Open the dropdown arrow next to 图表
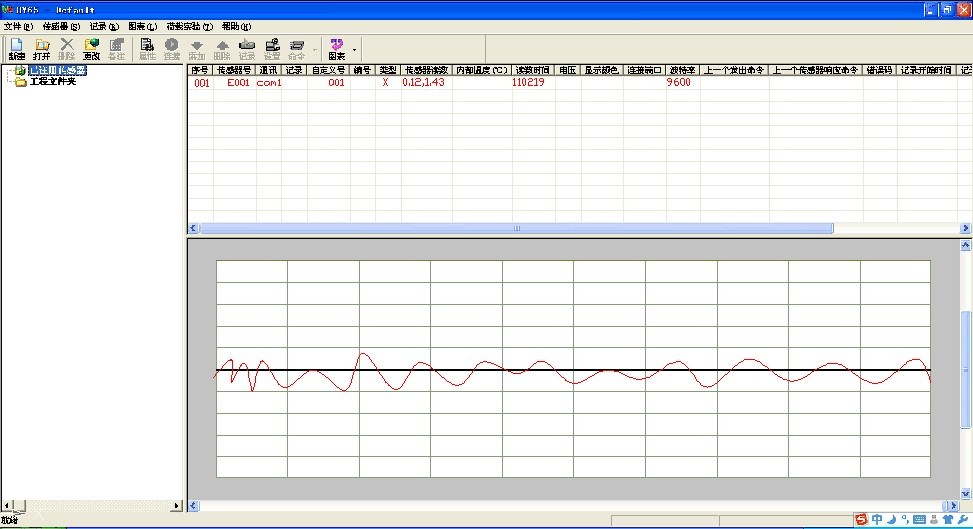Image resolution: width=973 pixels, height=529 pixels. (354, 49)
